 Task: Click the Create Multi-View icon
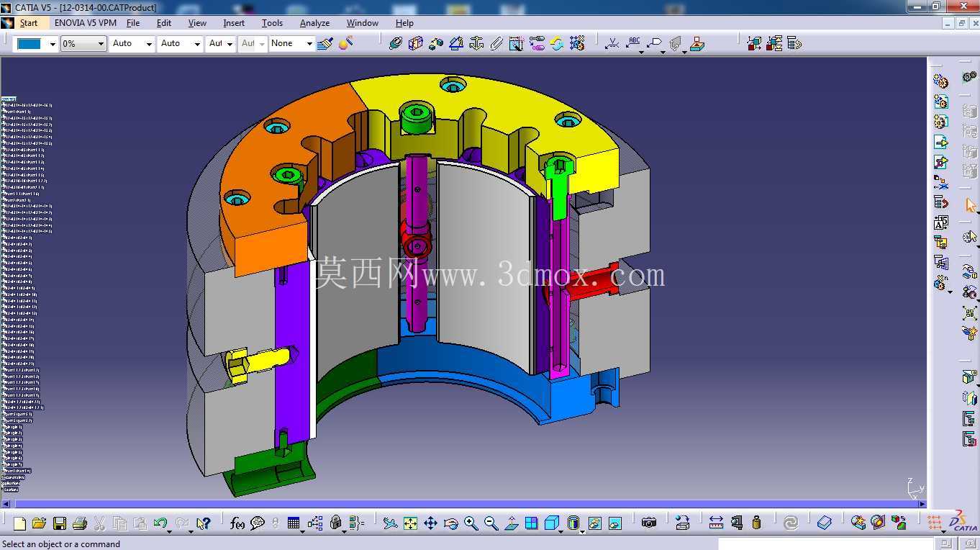coord(531,523)
